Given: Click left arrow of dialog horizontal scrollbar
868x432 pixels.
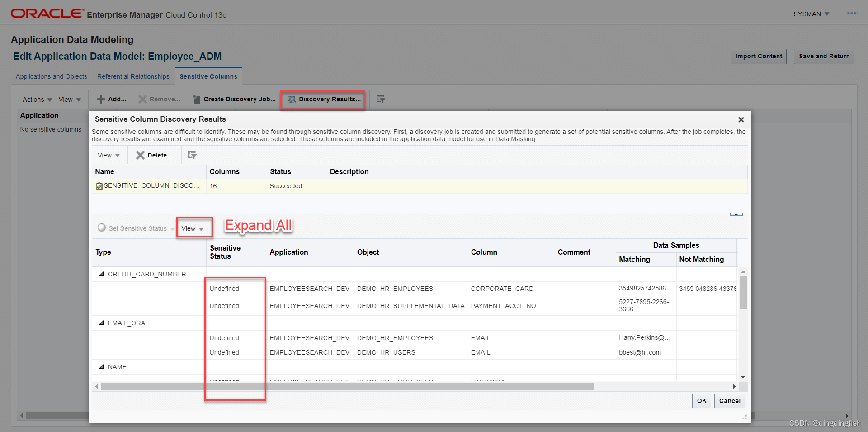Looking at the screenshot, I should 97,386.
